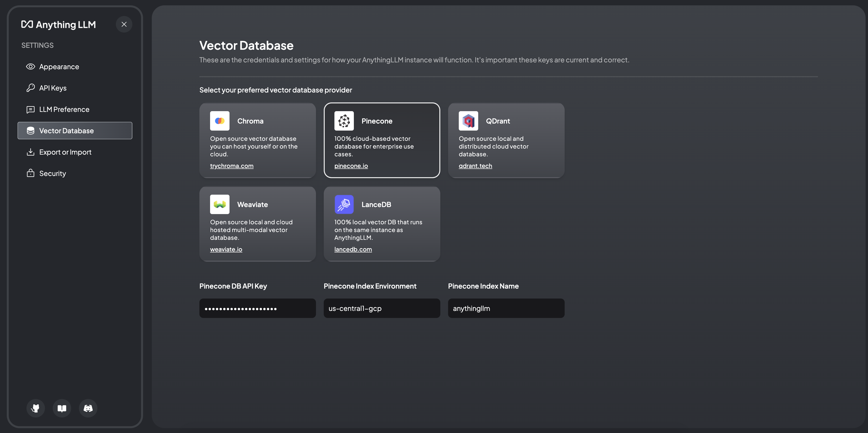Viewport: 868px width, 433px height.
Task: Click the Pinecone Index Environment label
Action: (370, 286)
